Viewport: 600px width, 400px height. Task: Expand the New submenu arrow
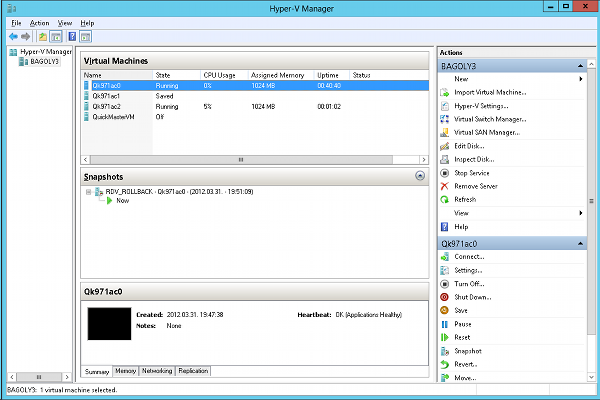(581, 79)
